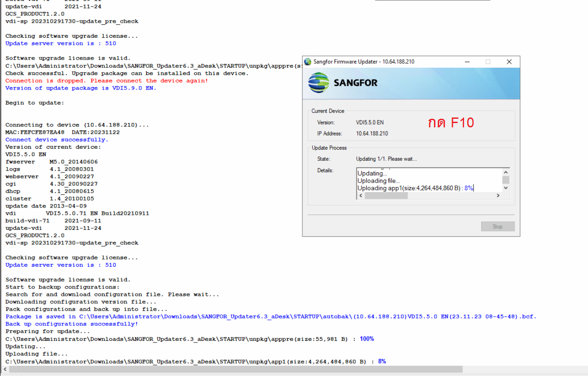Click 'Back up configurations successfully!' log line
The width and height of the screenshot is (588, 376).
[x=72, y=324]
